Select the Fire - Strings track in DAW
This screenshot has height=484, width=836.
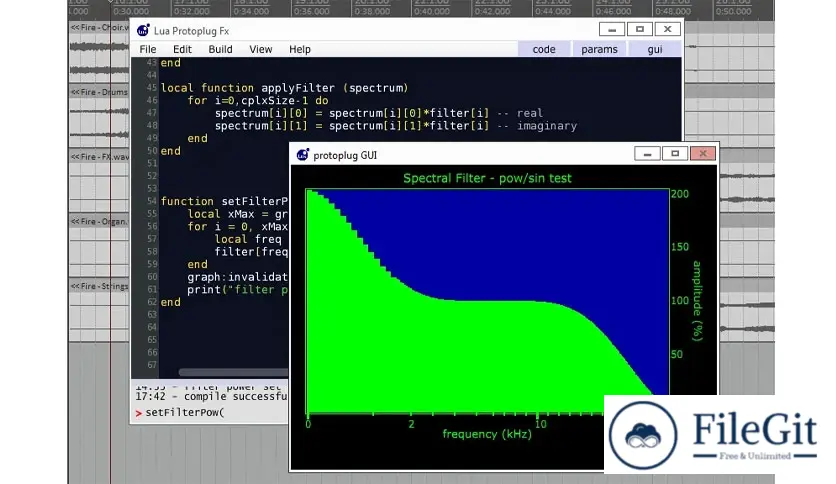99,286
